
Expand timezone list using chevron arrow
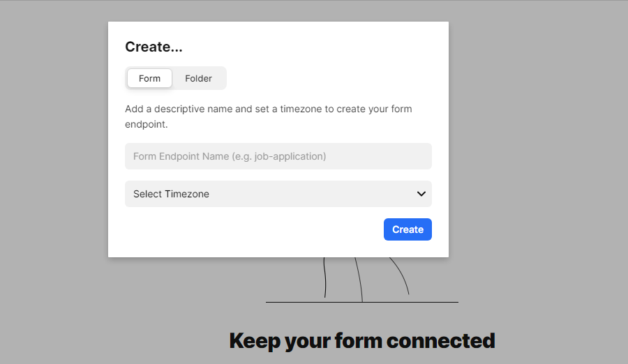click(x=421, y=194)
